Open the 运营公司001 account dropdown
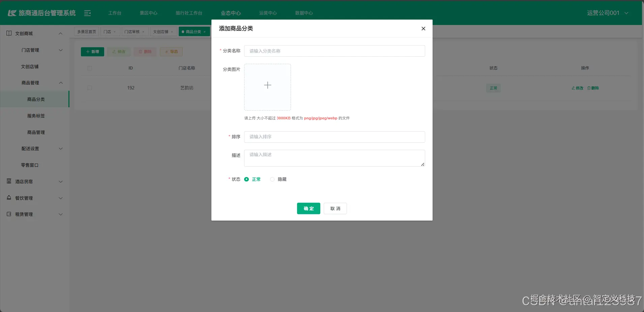The width and height of the screenshot is (644, 312). tap(608, 13)
